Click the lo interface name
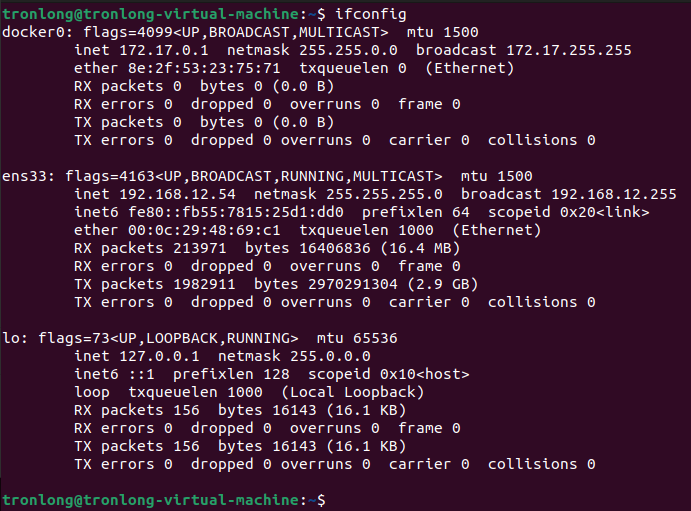Screen dimensions: 691x511 (11, 338)
